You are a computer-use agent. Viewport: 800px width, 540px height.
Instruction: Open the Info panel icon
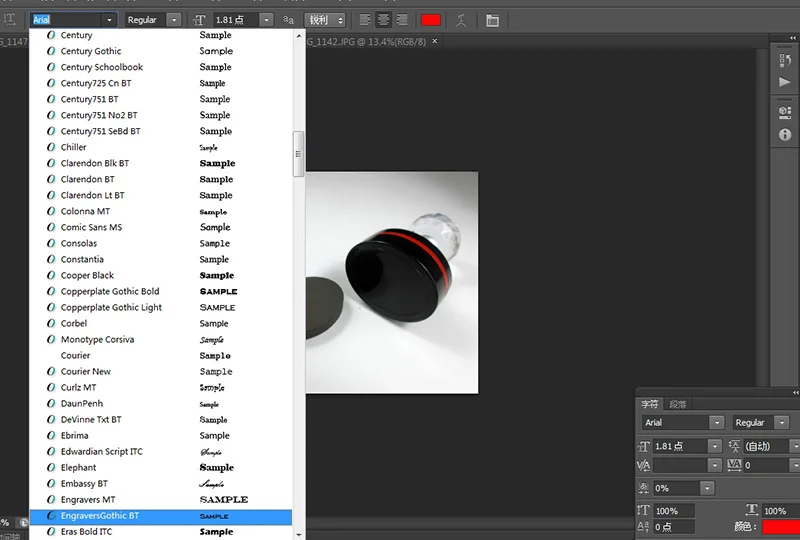(x=785, y=134)
